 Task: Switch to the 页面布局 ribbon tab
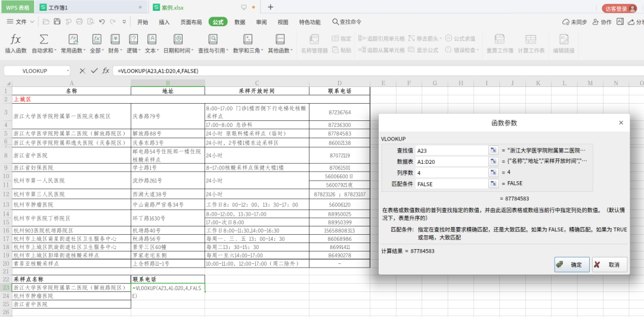click(191, 22)
